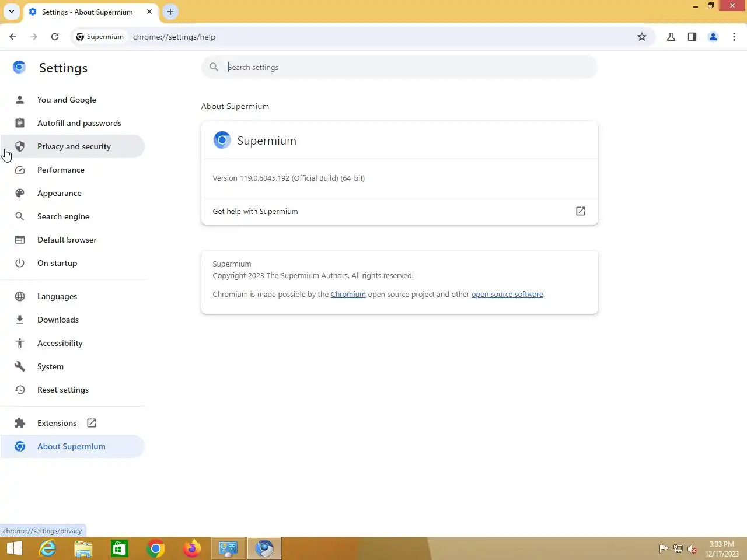The image size is (747, 560).
Task: Click the active Supermium taskbar button
Action: coord(264,548)
